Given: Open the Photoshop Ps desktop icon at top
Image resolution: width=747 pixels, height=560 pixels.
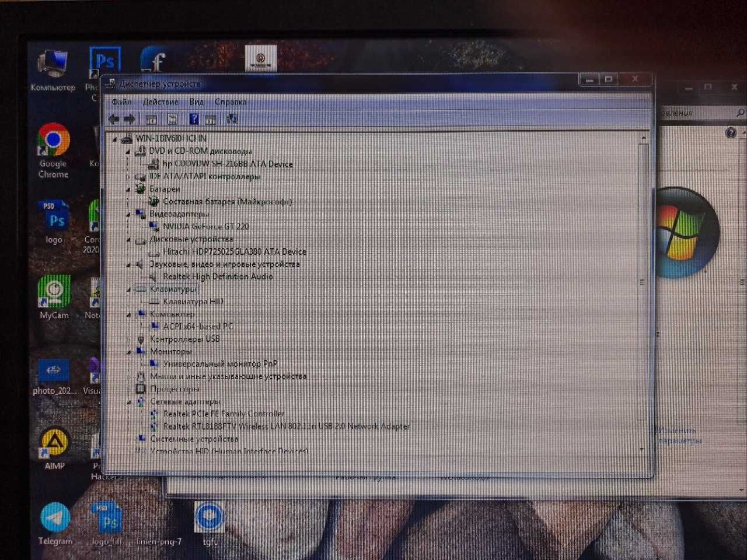Looking at the screenshot, I should pos(104,63).
